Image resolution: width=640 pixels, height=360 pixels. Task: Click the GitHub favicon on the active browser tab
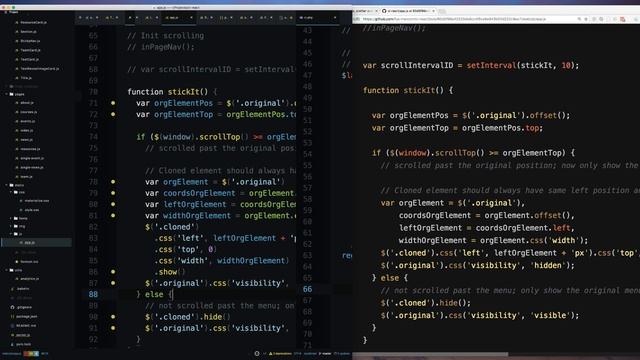(384, 11)
